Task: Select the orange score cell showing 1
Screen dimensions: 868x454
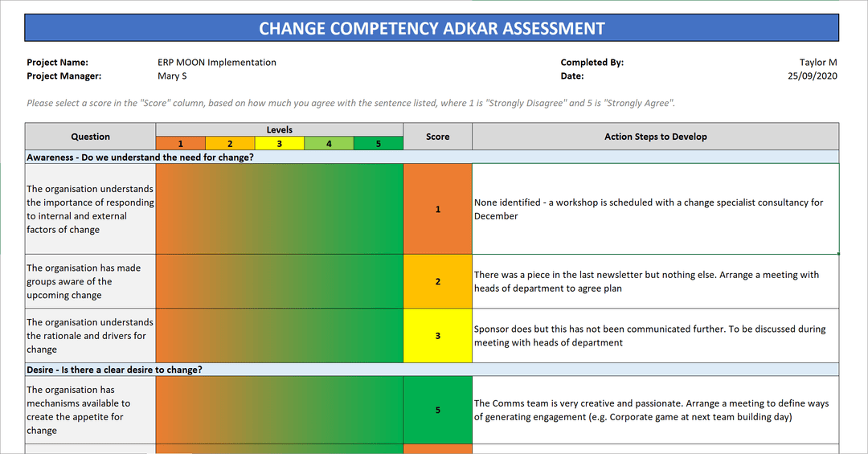Action: (437, 209)
